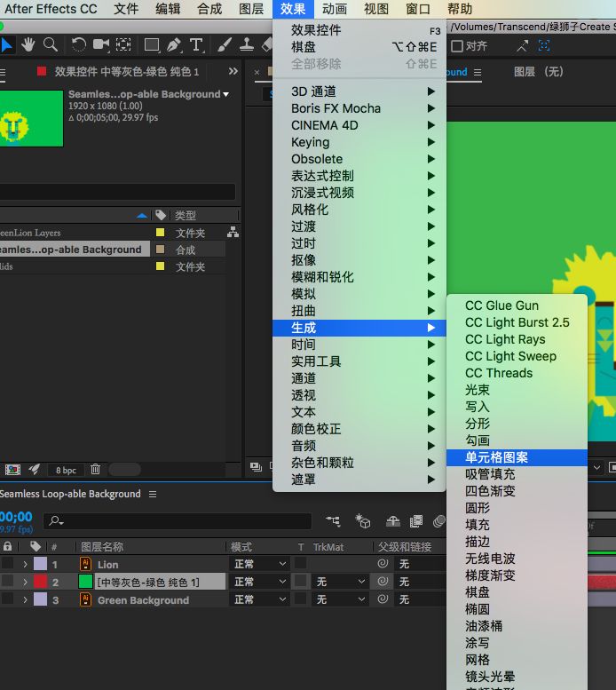Open TrkMat dropdown for layer 2
This screenshot has width=616, height=690.
pyautogui.click(x=341, y=582)
